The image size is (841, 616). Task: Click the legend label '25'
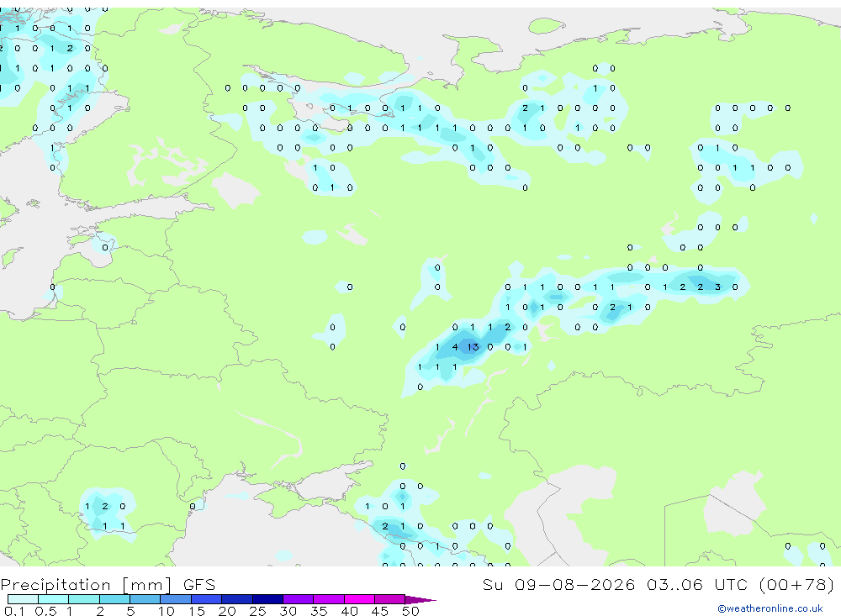click(x=257, y=611)
